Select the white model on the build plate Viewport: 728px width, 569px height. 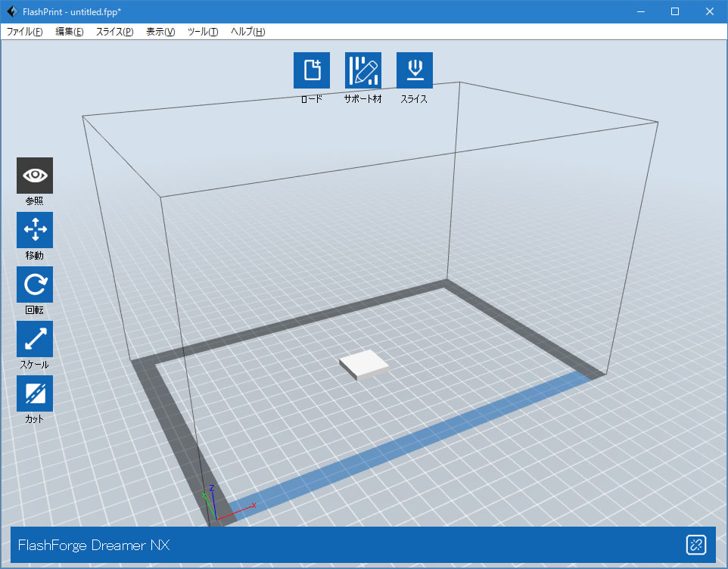tap(365, 365)
